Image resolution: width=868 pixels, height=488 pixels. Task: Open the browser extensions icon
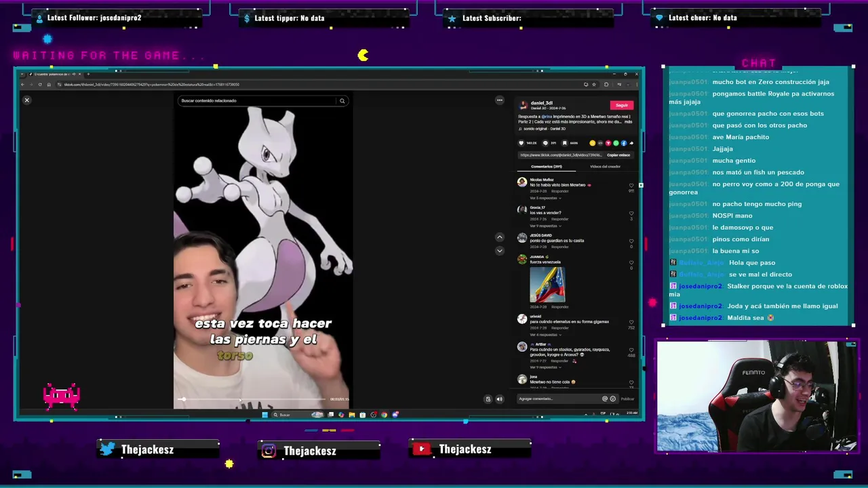[x=606, y=85]
